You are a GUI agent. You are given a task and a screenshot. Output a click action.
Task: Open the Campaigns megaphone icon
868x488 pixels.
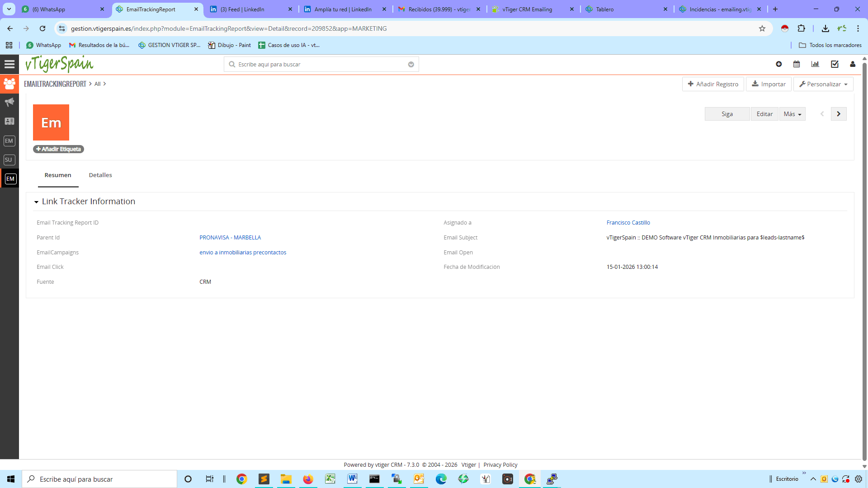9,102
